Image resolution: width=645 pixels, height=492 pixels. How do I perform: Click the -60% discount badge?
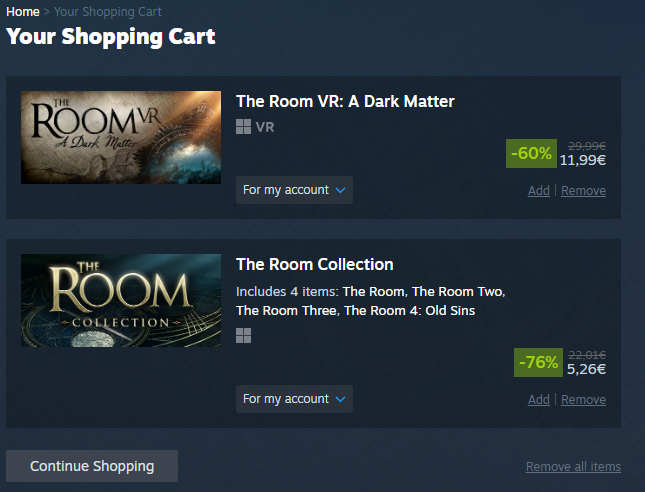(530, 153)
